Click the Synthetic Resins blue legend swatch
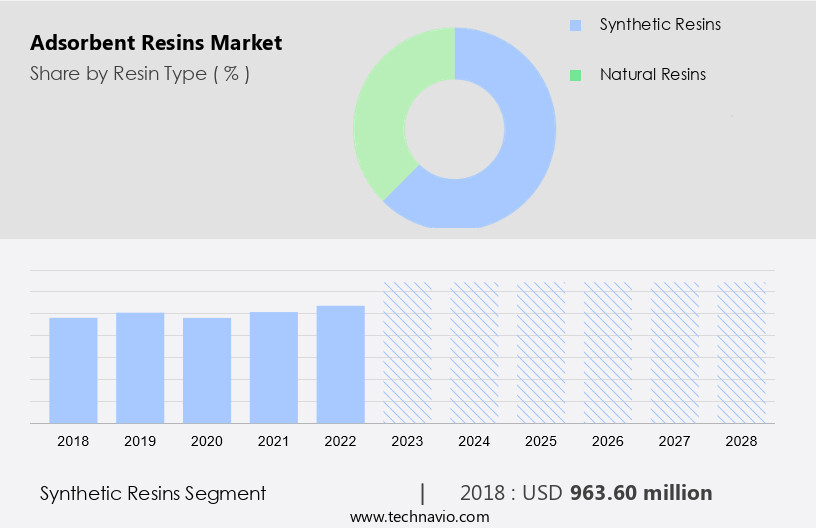 coord(574,25)
